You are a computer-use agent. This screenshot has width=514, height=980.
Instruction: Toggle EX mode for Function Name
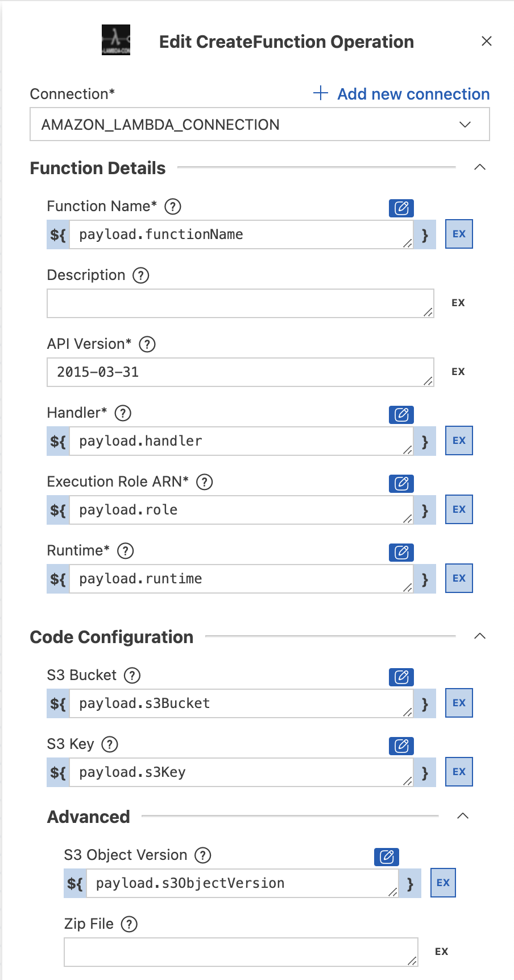pos(459,234)
